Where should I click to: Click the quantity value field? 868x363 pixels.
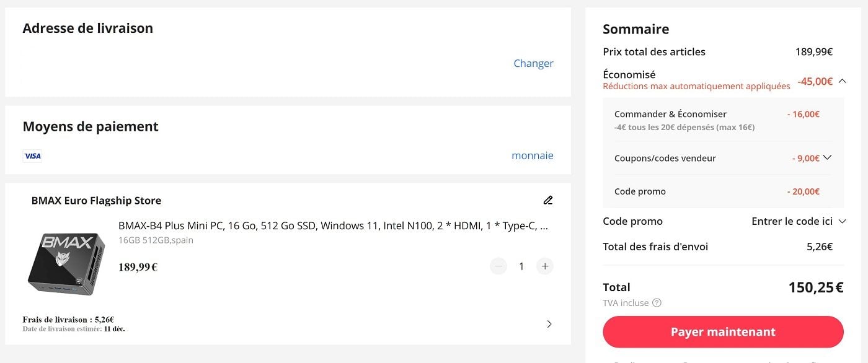tap(521, 266)
